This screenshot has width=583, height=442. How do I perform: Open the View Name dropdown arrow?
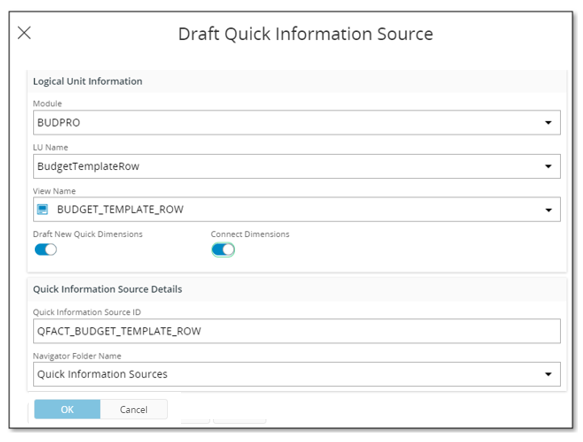(x=548, y=210)
